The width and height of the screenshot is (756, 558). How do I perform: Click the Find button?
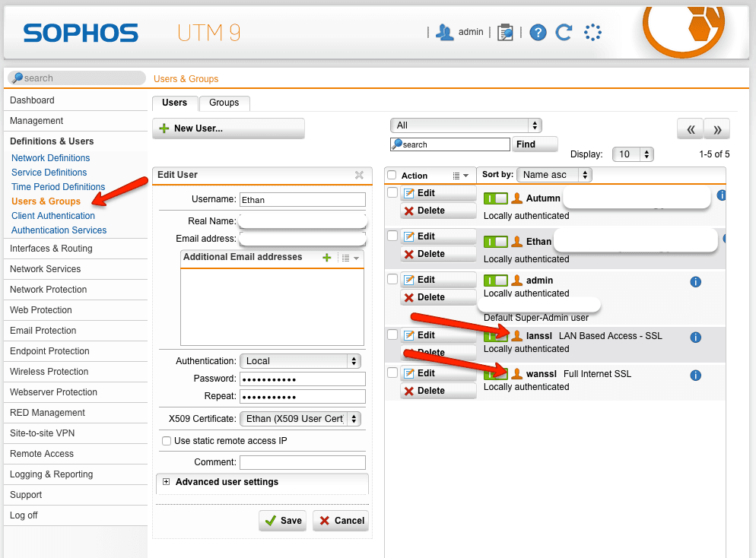point(535,144)
